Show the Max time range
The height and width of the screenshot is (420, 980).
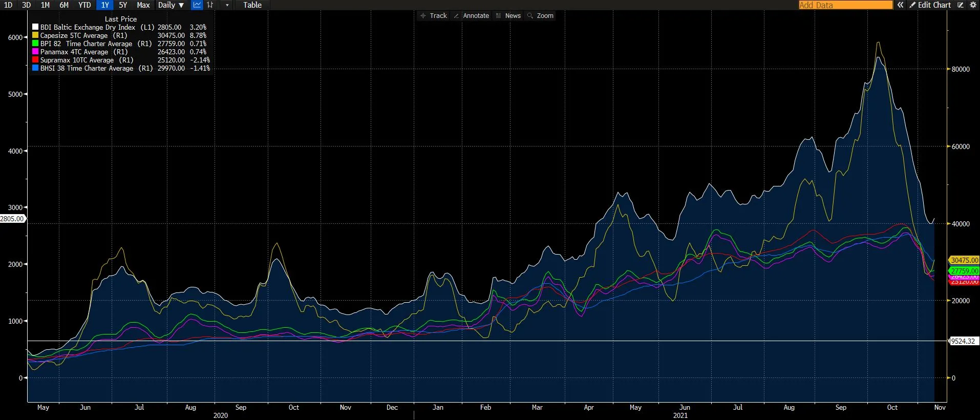click(143, 5)
